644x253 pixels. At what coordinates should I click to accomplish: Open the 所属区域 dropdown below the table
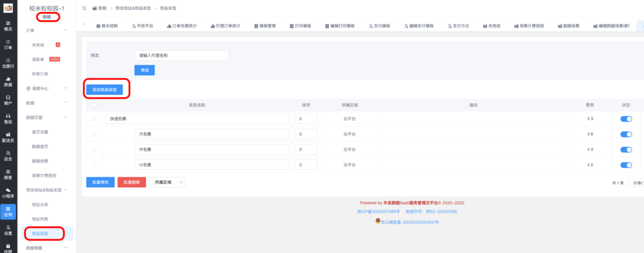pyautogui.click(x=167, y=182)
